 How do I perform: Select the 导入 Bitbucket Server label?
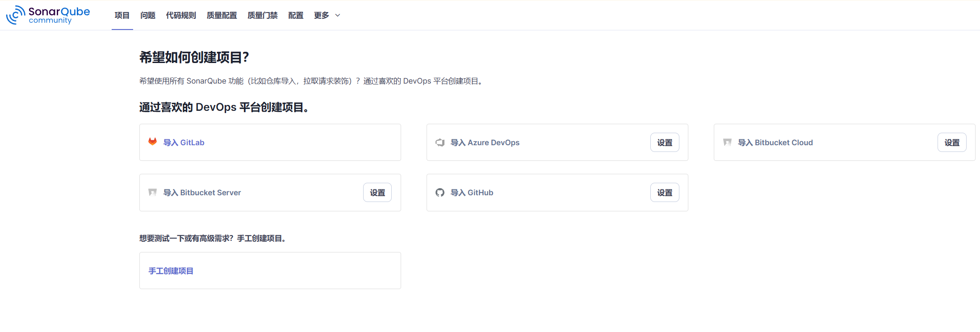(202, 193)
